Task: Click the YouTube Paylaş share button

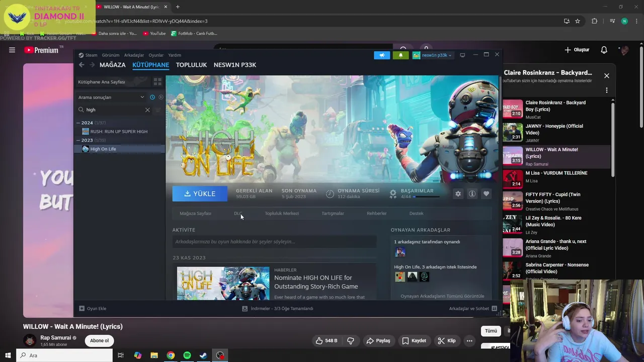Action: point(378,340)
